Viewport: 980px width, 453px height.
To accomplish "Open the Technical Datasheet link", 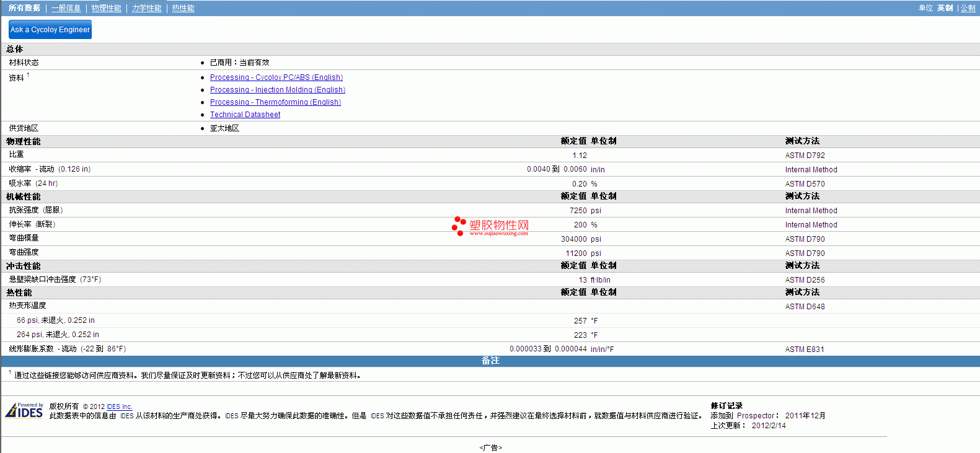I will [x=245, y=115].
